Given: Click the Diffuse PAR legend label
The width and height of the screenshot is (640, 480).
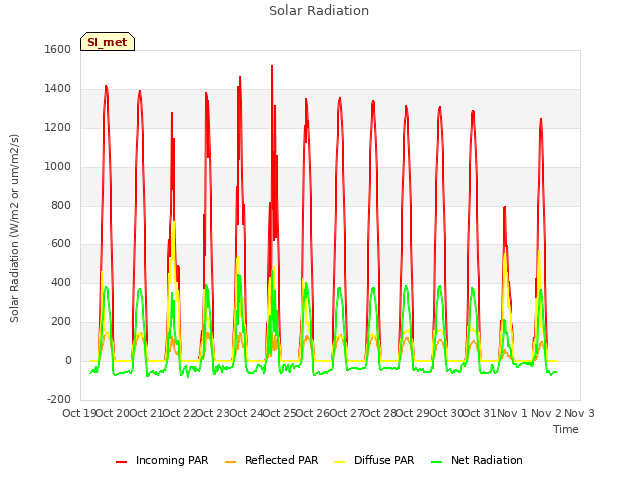Looking at the screenshot, I should (384, 460).
